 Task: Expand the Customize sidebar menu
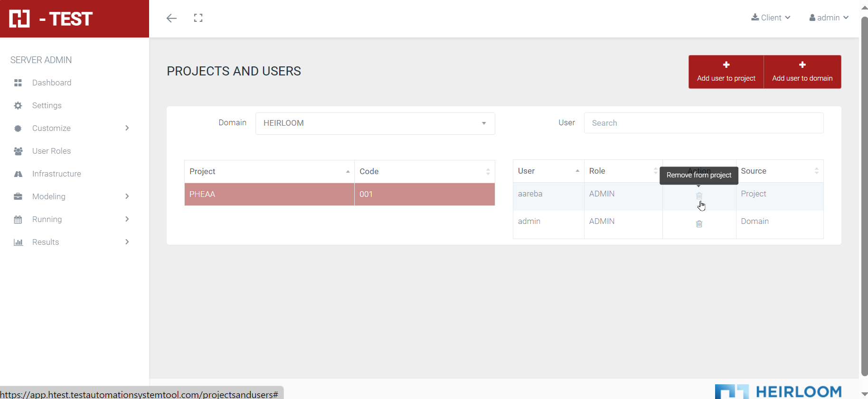click(71, 128)
